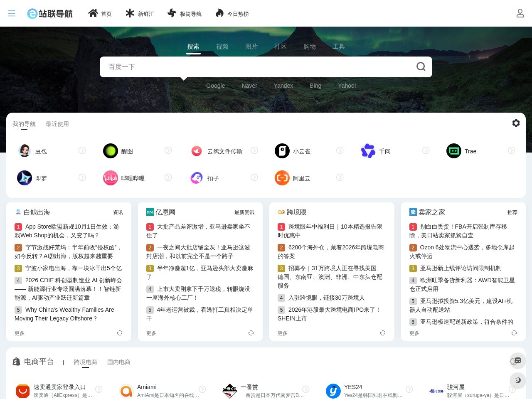532x399 pixels.
Task: Open 今日热榜 in top navigation
Action: (232, 14)
